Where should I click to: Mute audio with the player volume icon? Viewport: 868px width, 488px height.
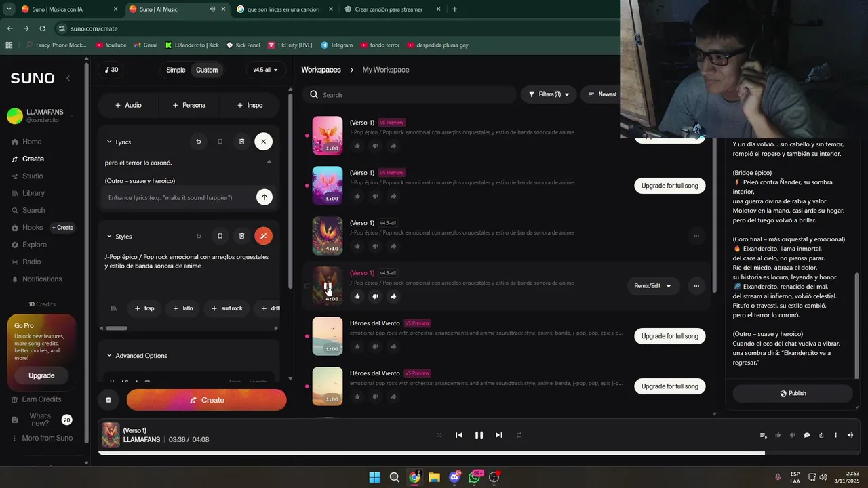click(850, 435)
